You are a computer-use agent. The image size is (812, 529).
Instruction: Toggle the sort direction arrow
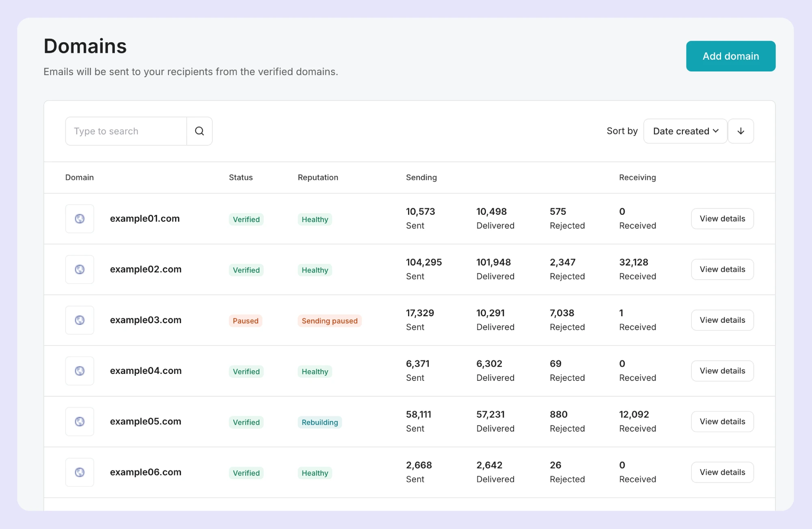click(741, 131)
